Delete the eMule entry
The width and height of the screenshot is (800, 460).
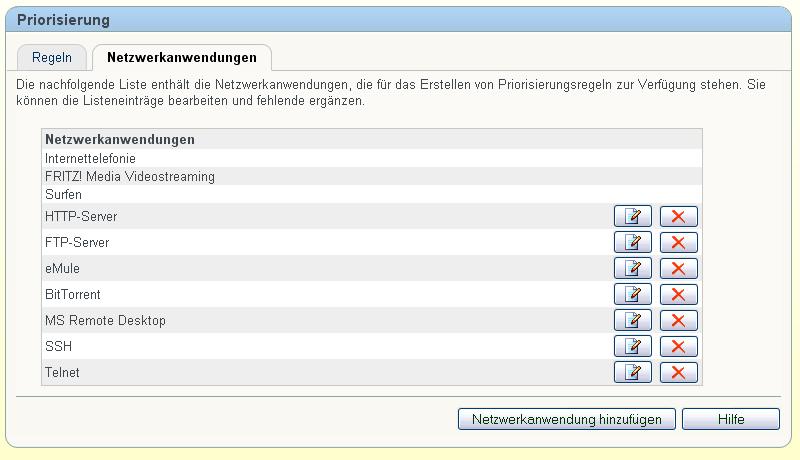678,268
